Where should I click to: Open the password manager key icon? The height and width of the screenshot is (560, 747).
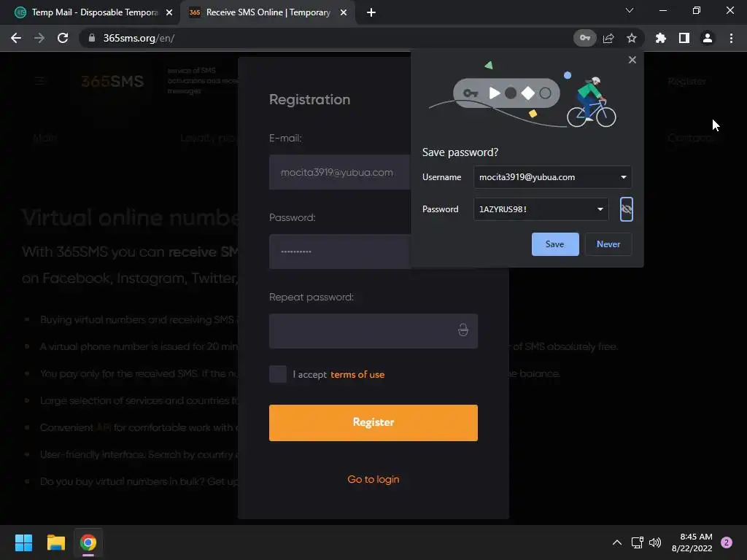pyautogui.click(x=584, y=38)
